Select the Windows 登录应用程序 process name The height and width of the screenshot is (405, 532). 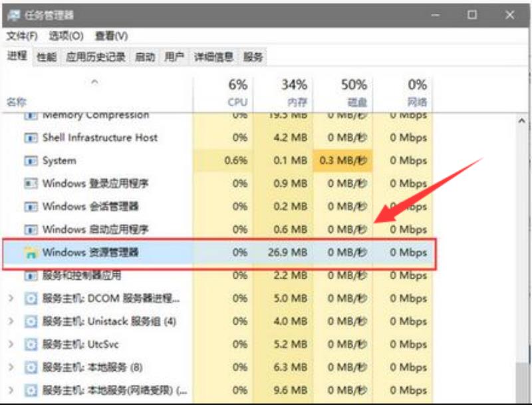click(96, 184)
